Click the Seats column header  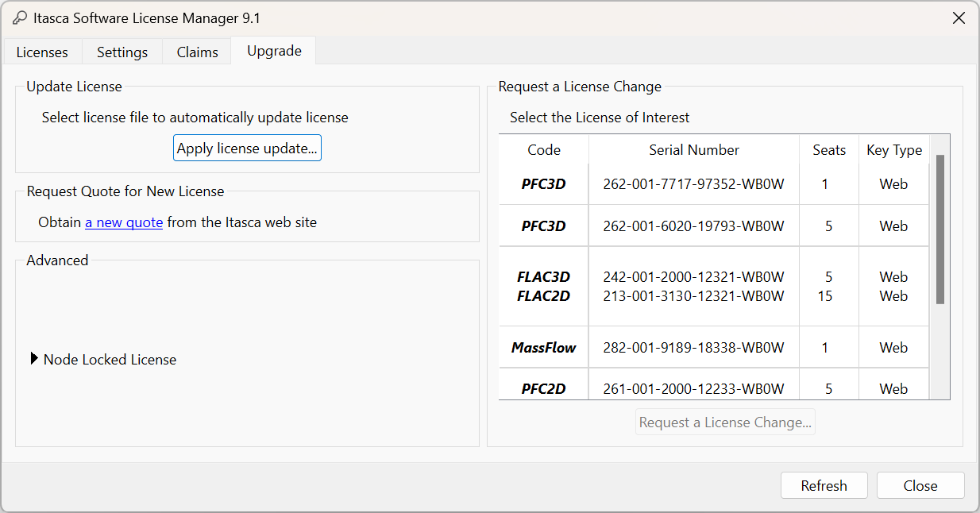click(x=829, y=150)
